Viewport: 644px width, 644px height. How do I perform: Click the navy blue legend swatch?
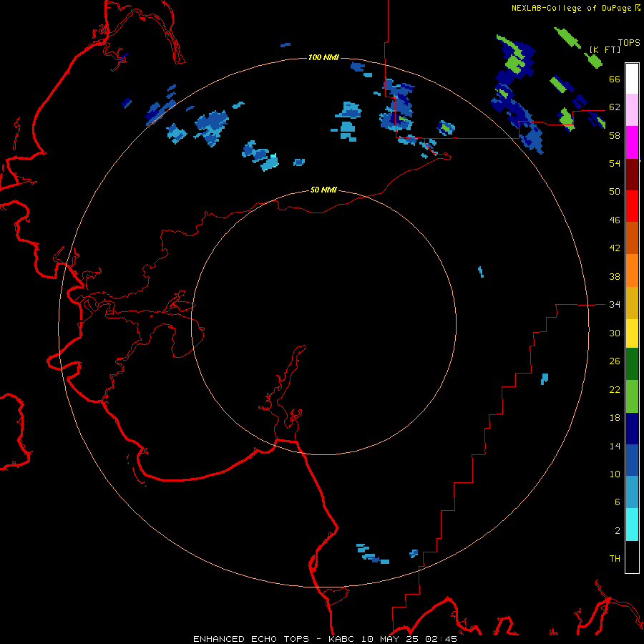(632, 429)
